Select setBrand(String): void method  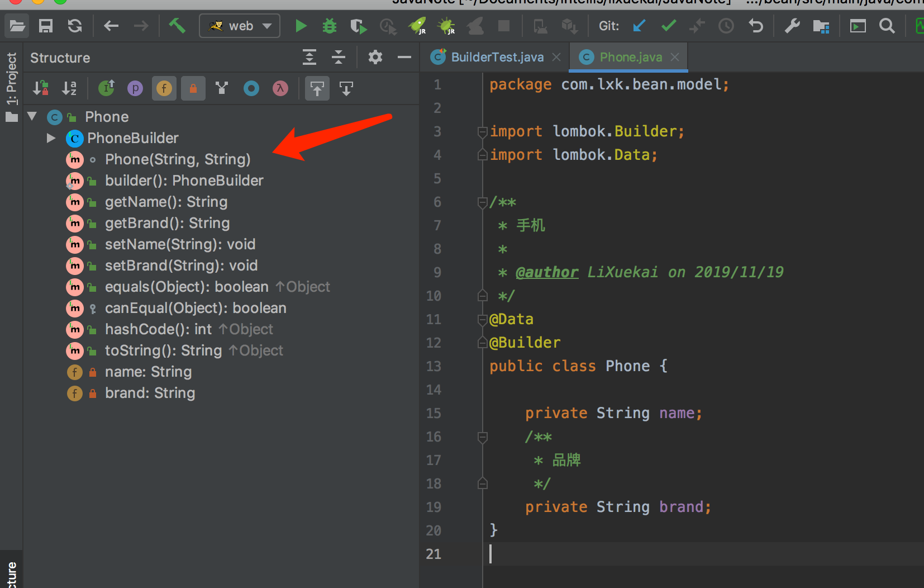[181, 265]
